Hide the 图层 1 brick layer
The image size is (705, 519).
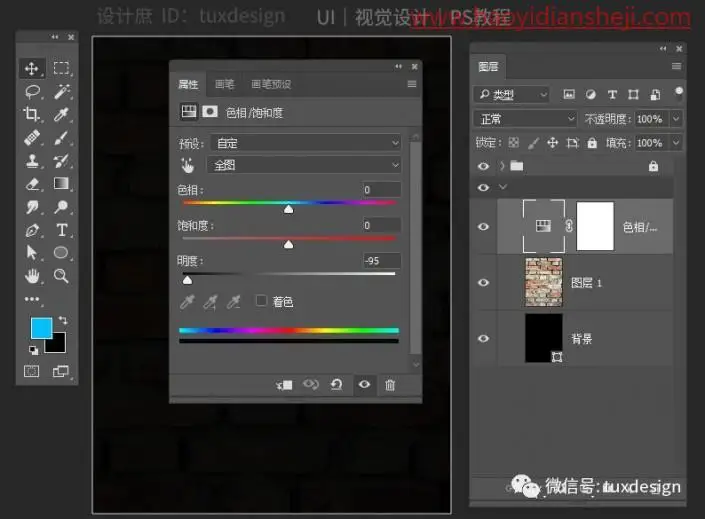483,282
